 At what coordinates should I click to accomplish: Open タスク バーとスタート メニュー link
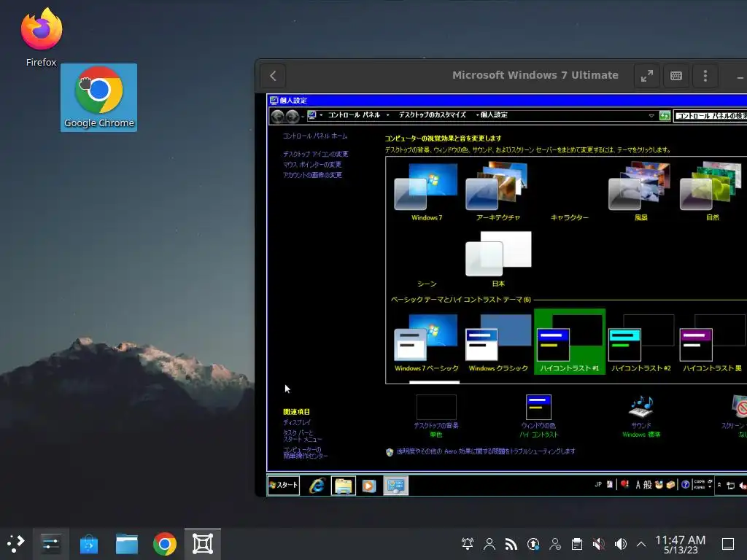coord(302,436)
